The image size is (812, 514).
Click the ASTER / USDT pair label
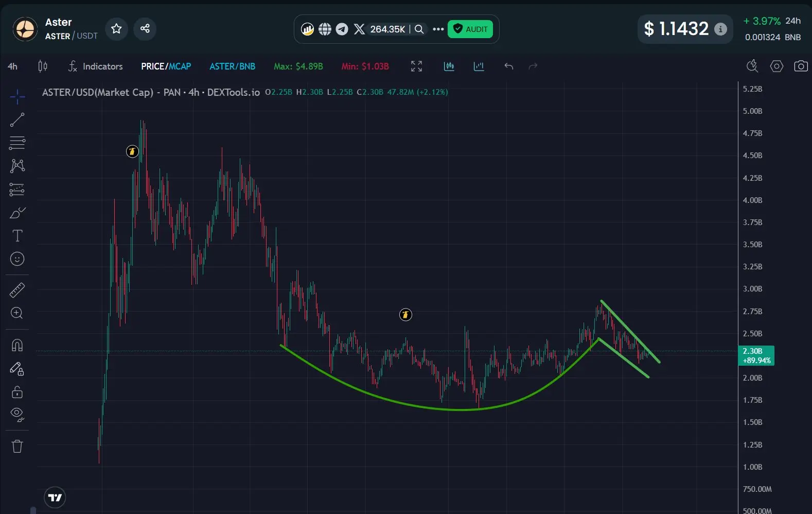(x=71, y=36)
